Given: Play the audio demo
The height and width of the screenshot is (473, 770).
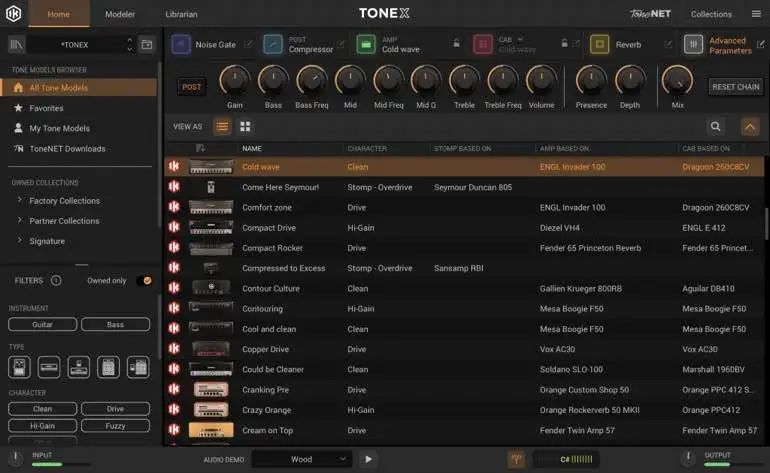Looking at the screenshot, I should click(x=368, y=459).
